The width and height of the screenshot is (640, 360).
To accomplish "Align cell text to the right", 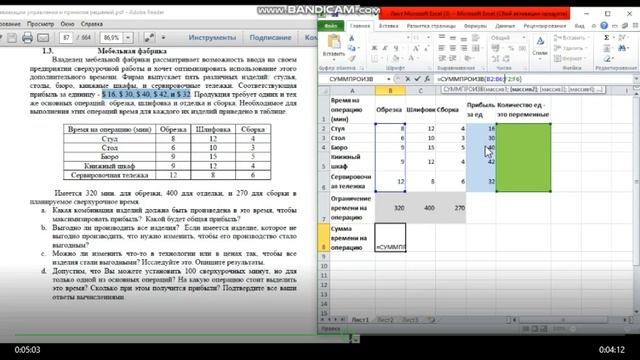I will tap(463, 48).
